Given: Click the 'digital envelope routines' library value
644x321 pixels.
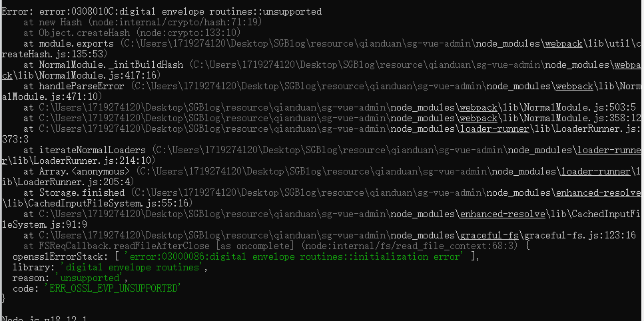Looking at the screenshot, I should pos(131,267).
